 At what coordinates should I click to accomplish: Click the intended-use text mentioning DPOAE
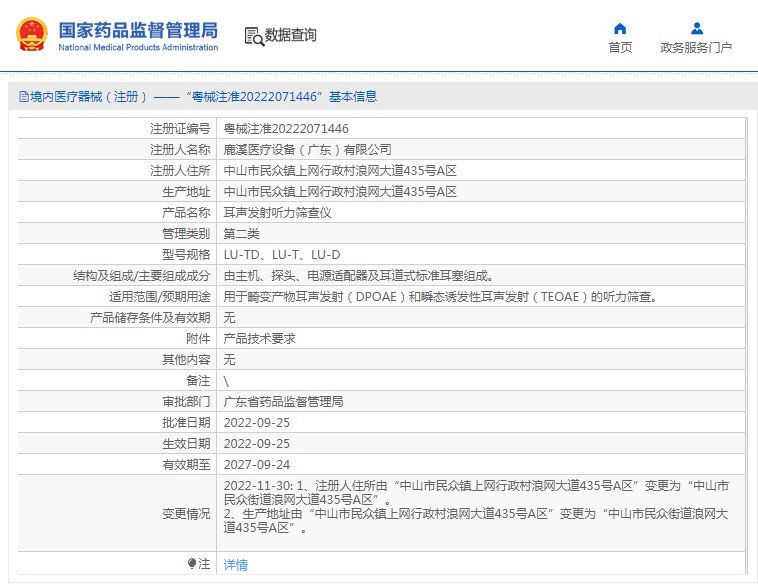[x=441, y=296]
